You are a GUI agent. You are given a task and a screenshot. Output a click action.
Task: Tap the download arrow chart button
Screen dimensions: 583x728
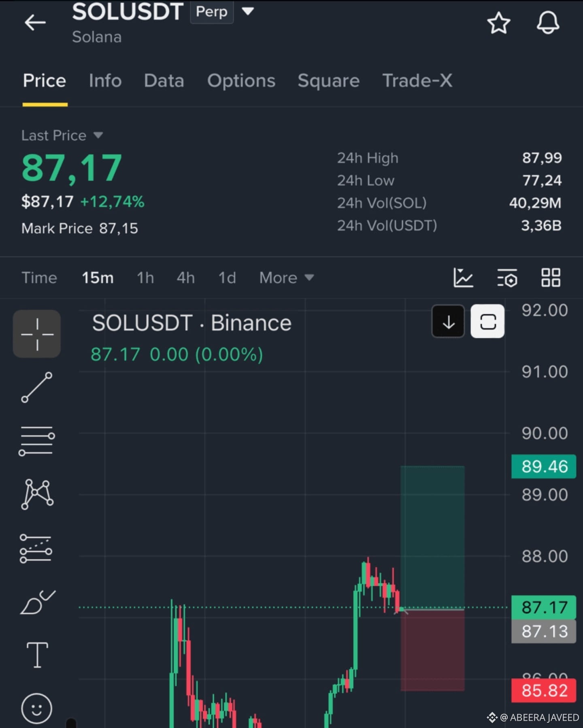[x=448, y=322]
